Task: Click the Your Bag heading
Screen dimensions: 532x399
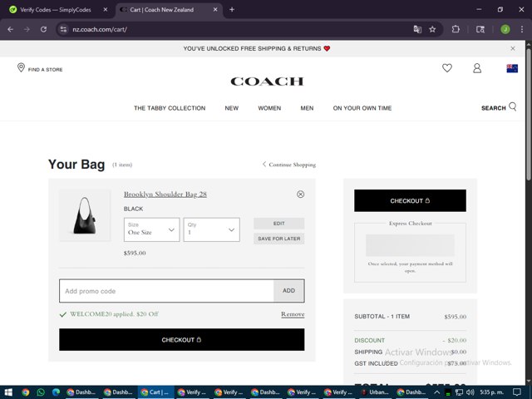Action: coord(76,165)
